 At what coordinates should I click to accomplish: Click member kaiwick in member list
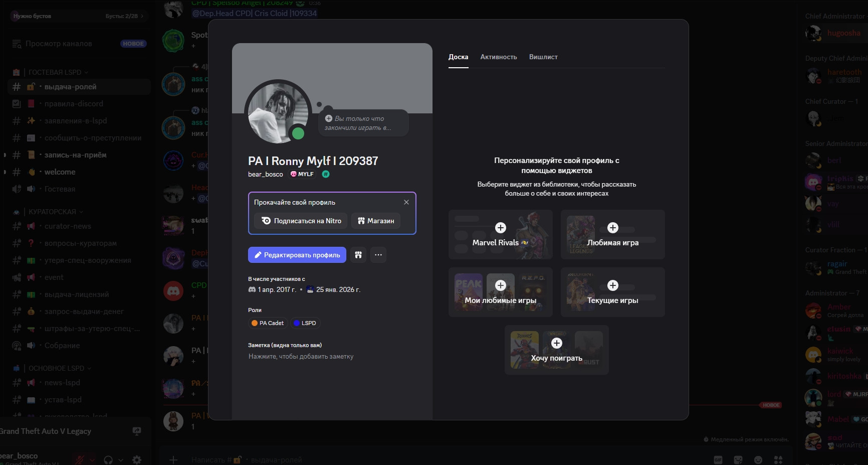coord(835,355)
